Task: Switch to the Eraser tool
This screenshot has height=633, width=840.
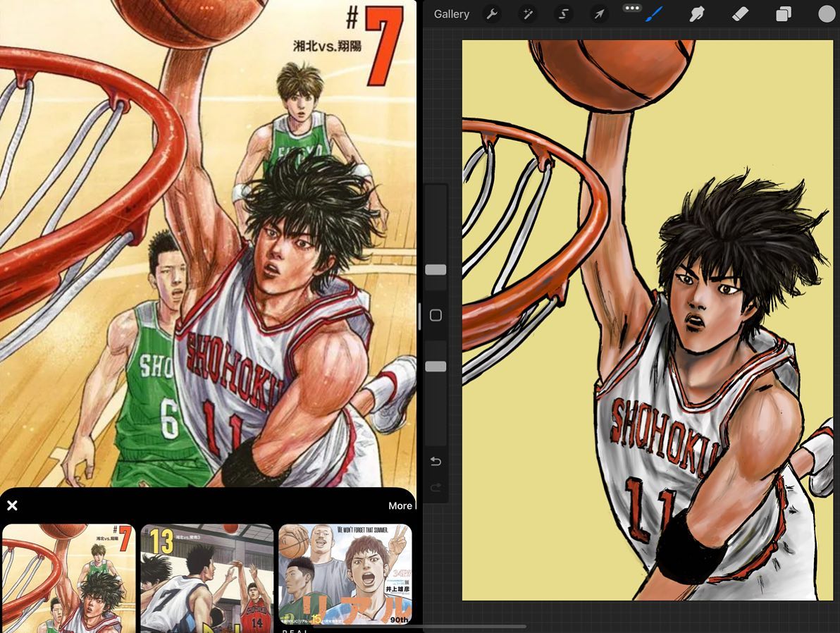Action: 740,14
